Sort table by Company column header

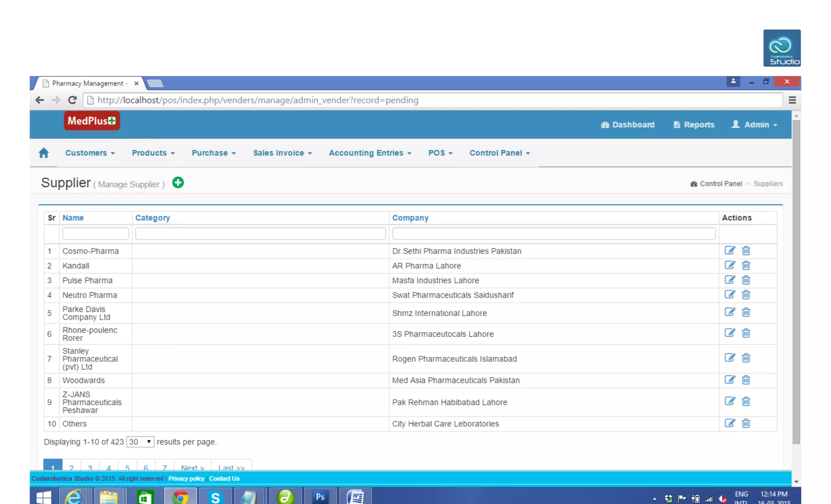[x=410, y=218]
